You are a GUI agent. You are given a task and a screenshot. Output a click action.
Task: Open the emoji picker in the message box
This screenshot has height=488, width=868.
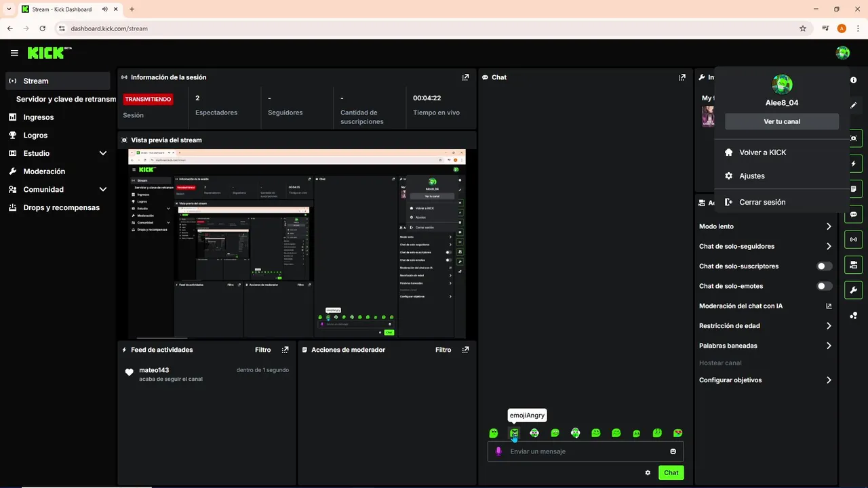pos(673,451)
